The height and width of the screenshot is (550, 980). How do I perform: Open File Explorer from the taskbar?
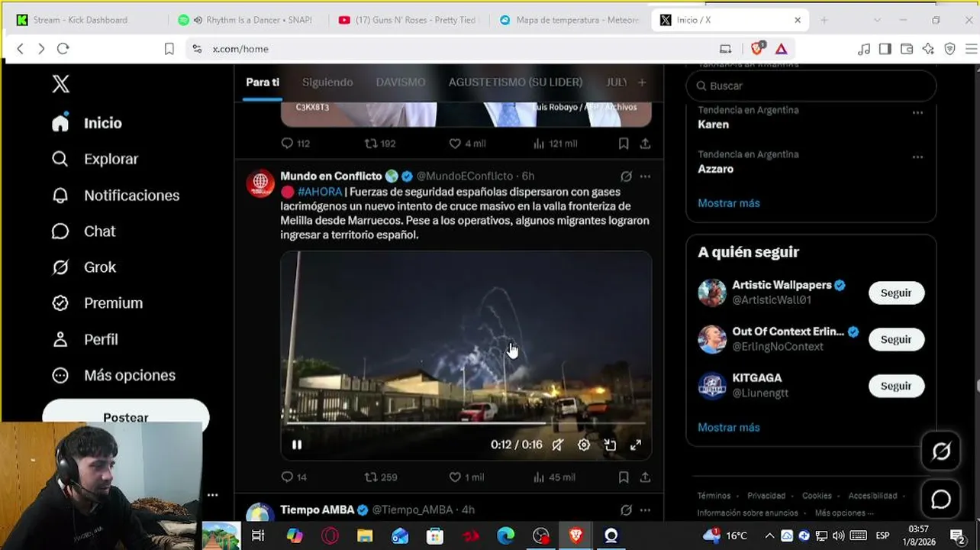(365, 535)
